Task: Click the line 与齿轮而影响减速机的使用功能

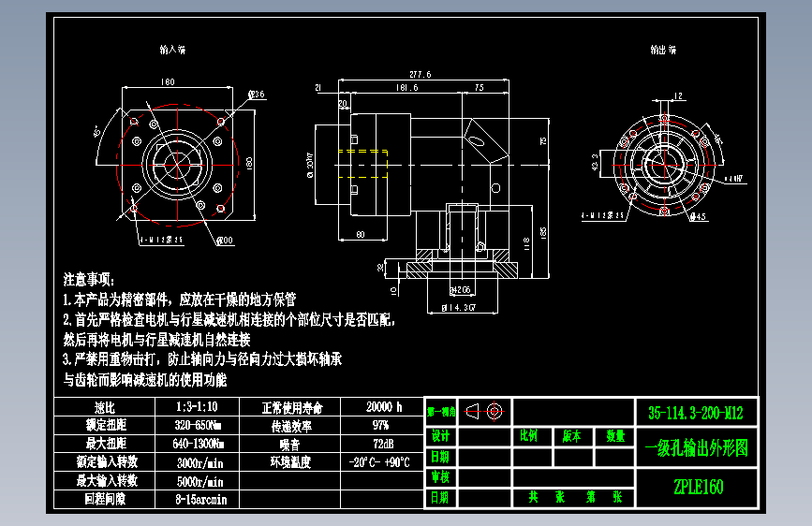Action: [145, 380]
